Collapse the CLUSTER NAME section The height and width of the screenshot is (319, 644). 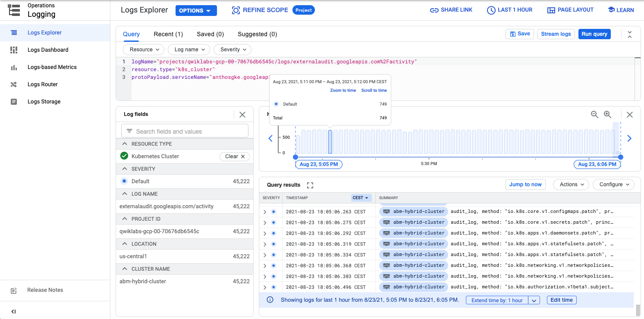coord(125,269)
